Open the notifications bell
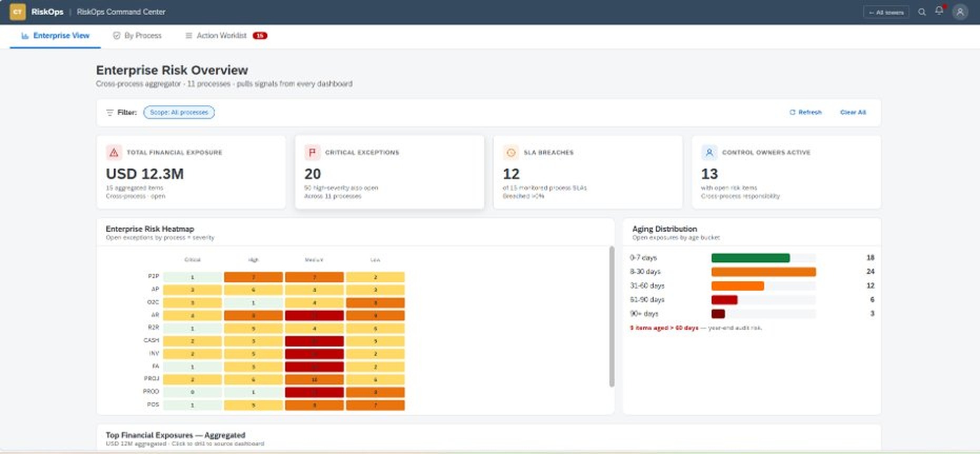Image resolution: width=980 pixels, height=454 pixels. point(939,11)
